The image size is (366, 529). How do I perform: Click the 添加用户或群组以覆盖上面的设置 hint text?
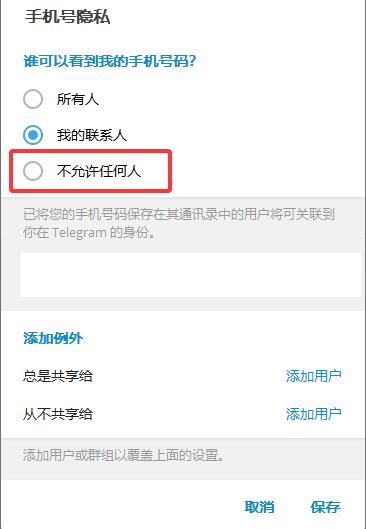pos(123,455)
